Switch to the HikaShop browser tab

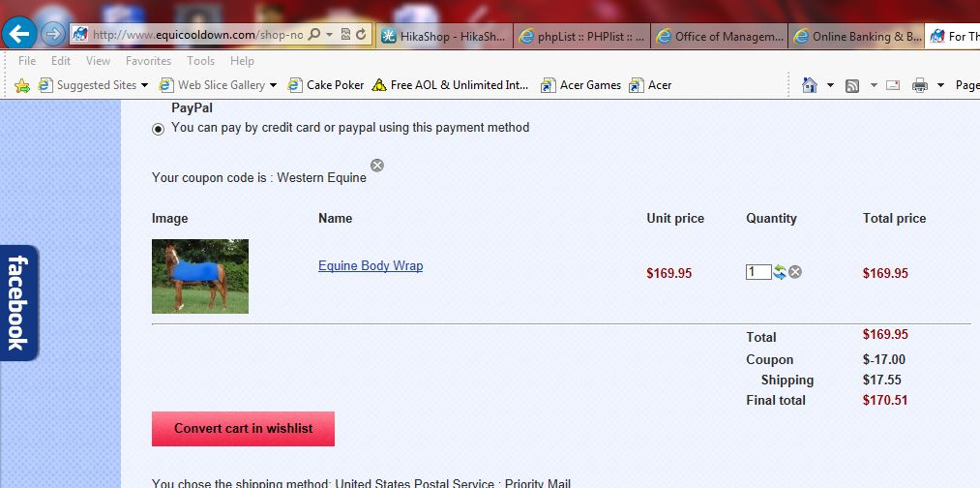[444, 36]
